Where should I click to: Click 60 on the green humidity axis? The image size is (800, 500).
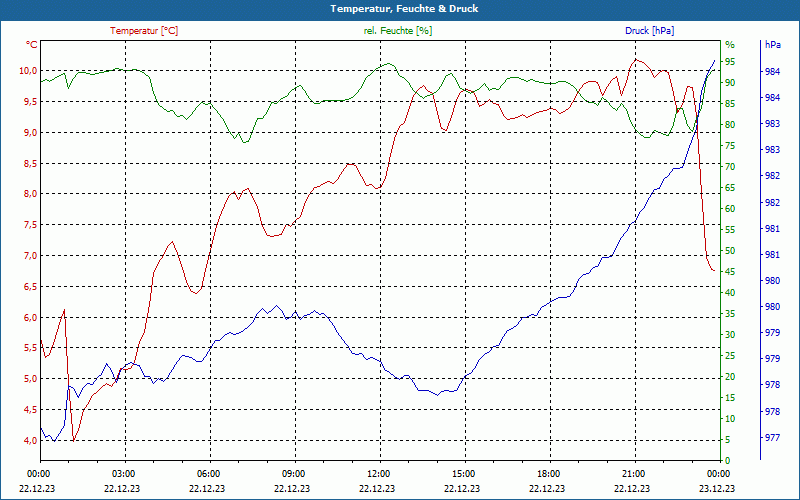point(730,209)
